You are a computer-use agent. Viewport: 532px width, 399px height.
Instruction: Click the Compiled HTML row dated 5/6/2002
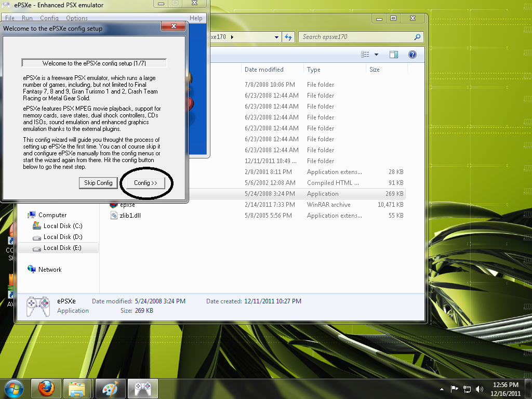tap(297, 183)
